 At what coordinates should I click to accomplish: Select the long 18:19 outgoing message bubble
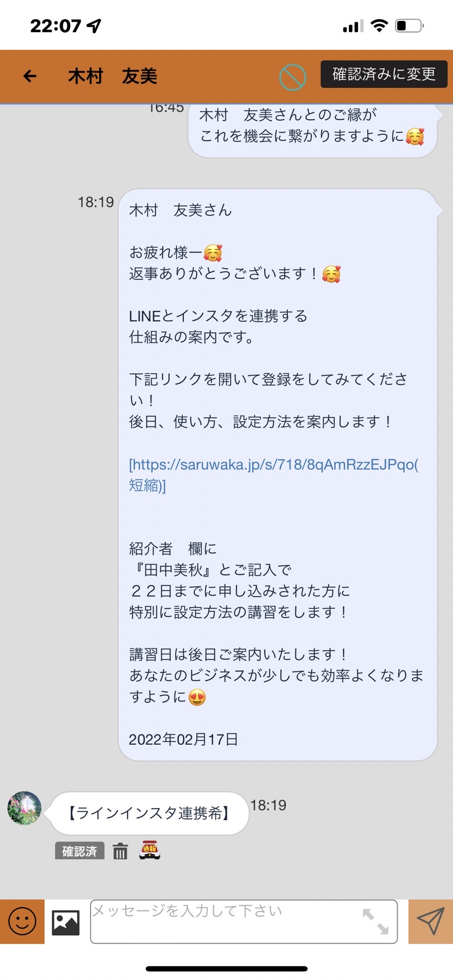pyautogui.click(x=278, y=475)
